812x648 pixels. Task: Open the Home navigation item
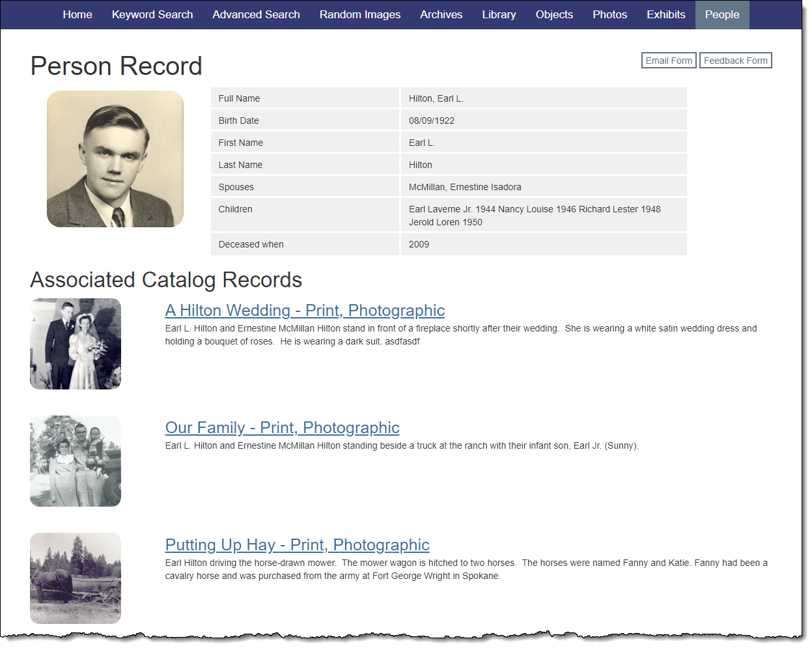click(x=77, y=14)
